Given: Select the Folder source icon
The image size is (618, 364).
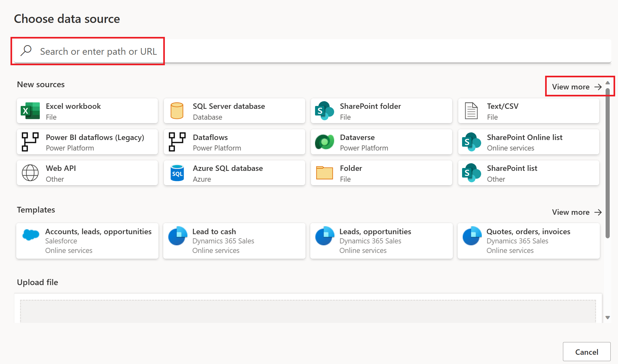Looking at the screenshot, I should (x=324, y=173).
